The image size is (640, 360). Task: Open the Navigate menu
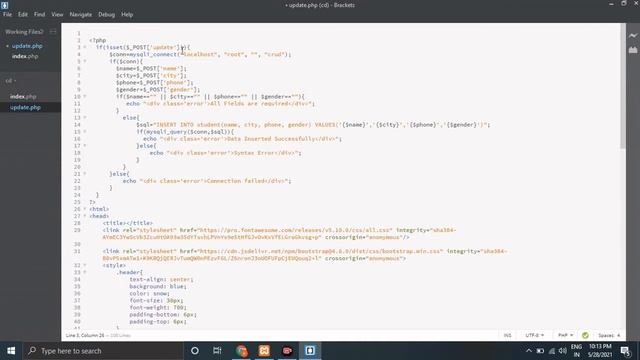[81, 14]
